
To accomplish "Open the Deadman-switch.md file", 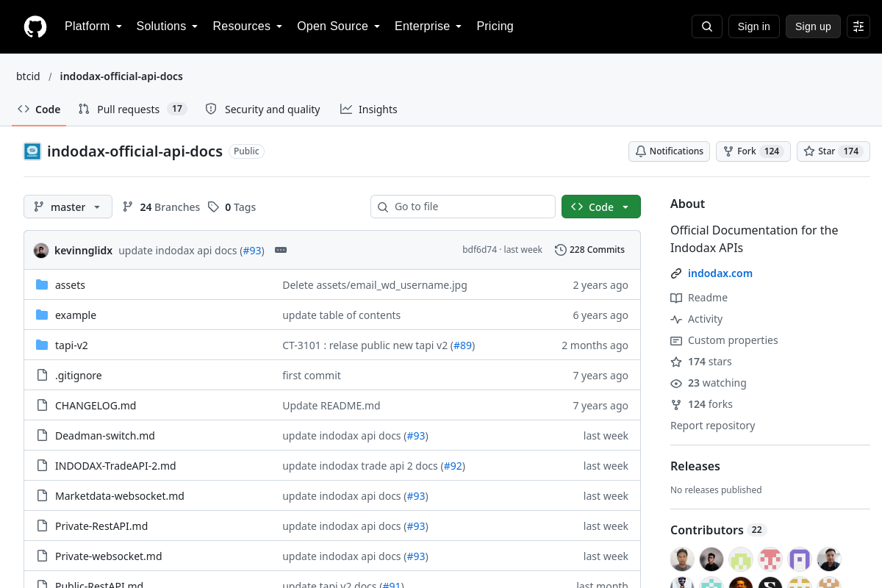I will pyautogui.click(x=105, y=436).
